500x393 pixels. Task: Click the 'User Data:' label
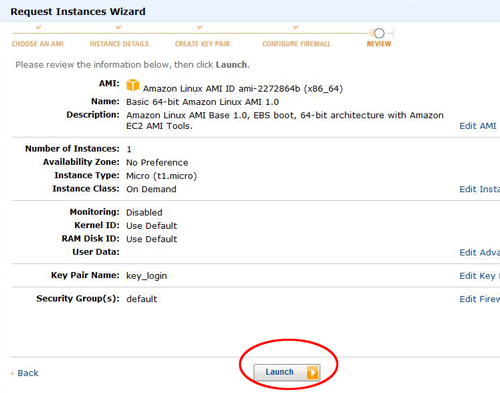pyautogui.click(x=96, y=252)
